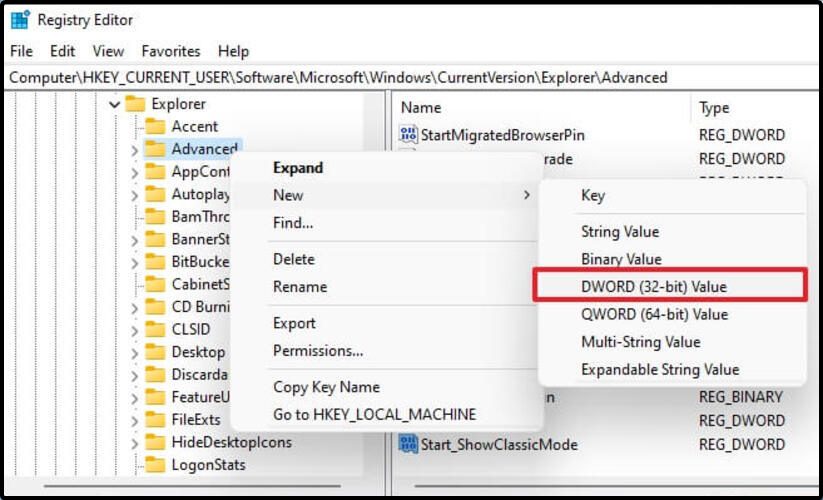823x500 pixels.
Task: Select the Start_ShowClassicMode value icon
Action: click(408, 444)
